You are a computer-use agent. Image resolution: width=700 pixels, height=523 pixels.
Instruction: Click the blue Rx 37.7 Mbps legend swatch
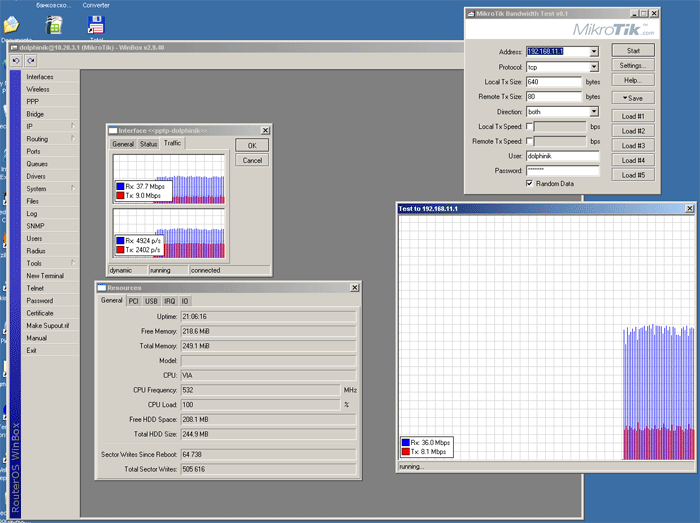121,186
